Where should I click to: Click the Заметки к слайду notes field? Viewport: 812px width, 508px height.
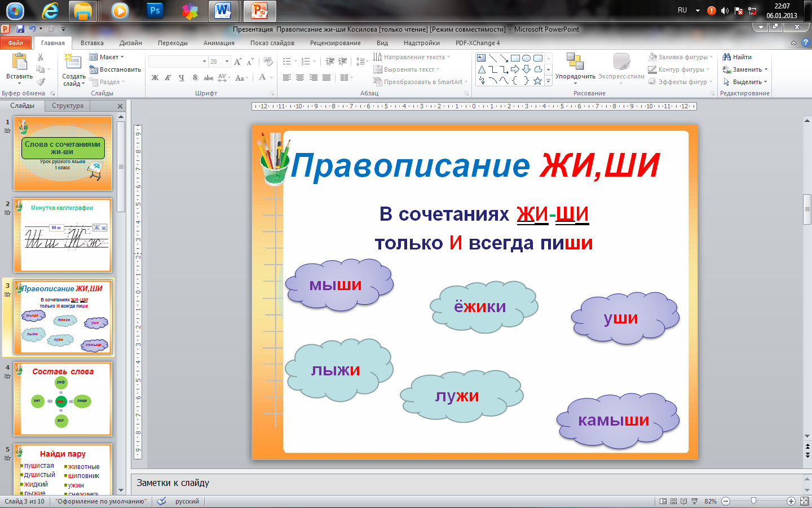click(x=467, y=483)
